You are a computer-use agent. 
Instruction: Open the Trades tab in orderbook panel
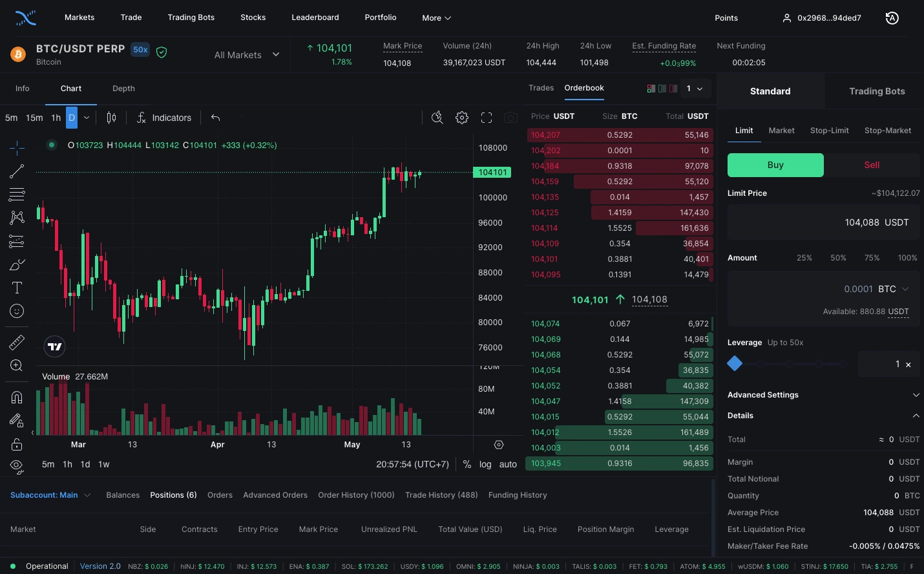541,88
